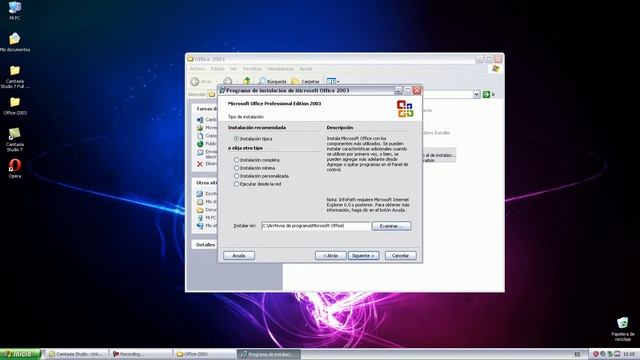Screen dimensions: 640x360
Task: Open the Explorer views dropdown button
Action: (x=333, y=81)
